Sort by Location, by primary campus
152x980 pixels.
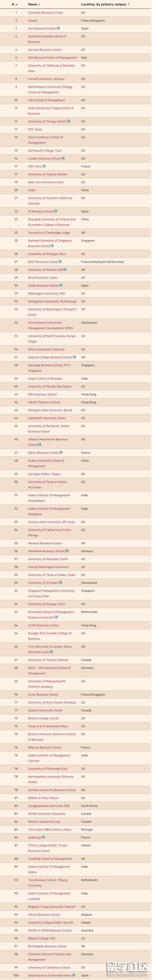click(x=105, y=4)
